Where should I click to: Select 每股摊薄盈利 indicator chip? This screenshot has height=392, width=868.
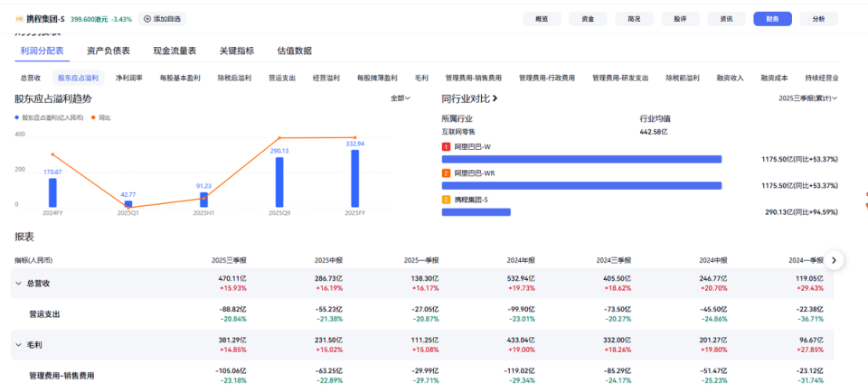tap(377, 78)
